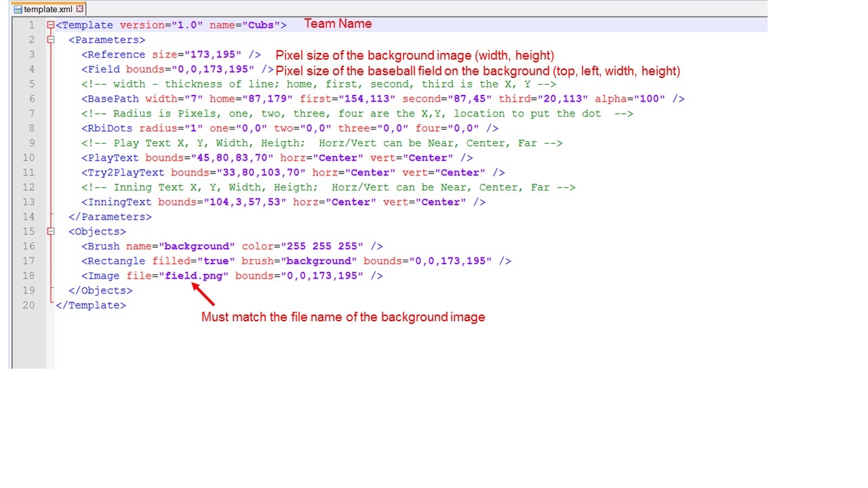Click the Team Name annotation text
The width and height of the screenshot is (868, 488).
(338, 24)
